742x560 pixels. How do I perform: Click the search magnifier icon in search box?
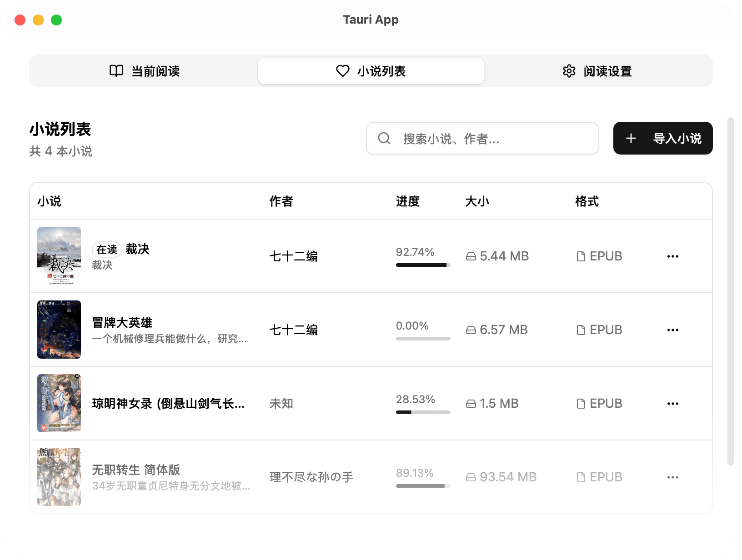click(x=384, y=138)
